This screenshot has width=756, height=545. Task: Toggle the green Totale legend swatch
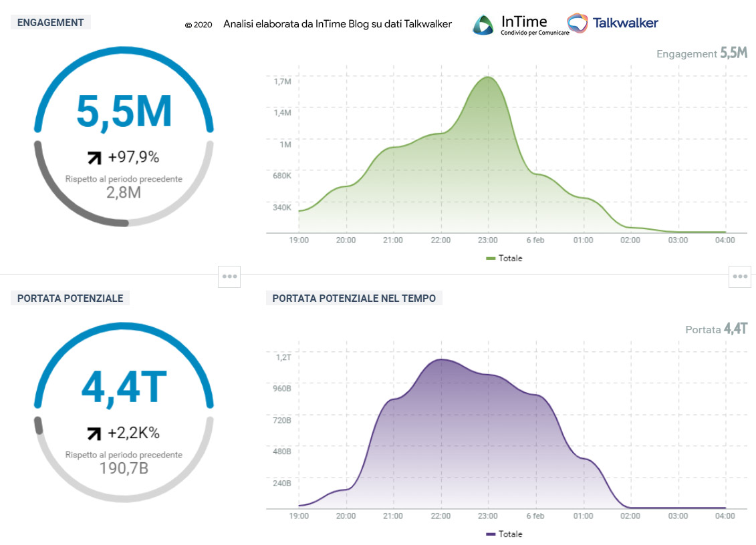(491, 258)
